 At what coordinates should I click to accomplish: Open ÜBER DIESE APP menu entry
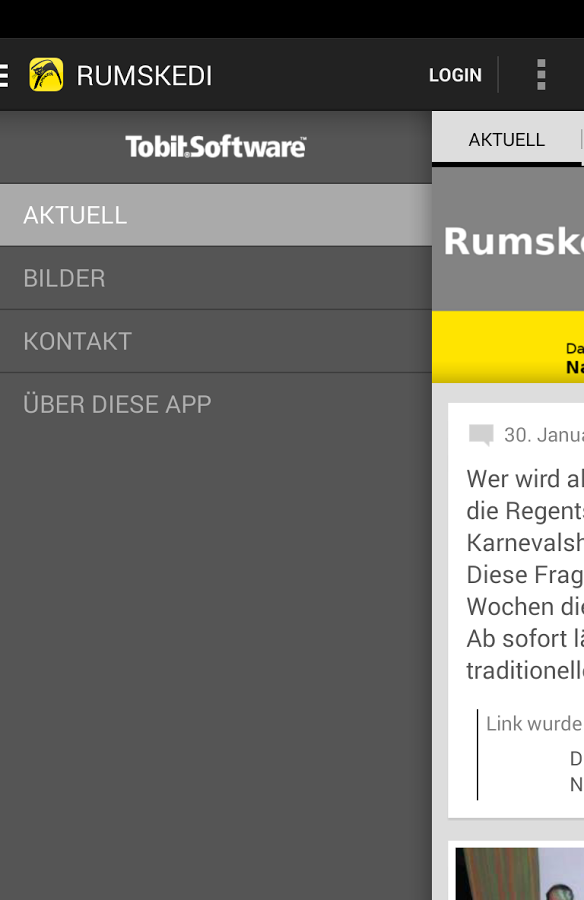pos(216,404)
